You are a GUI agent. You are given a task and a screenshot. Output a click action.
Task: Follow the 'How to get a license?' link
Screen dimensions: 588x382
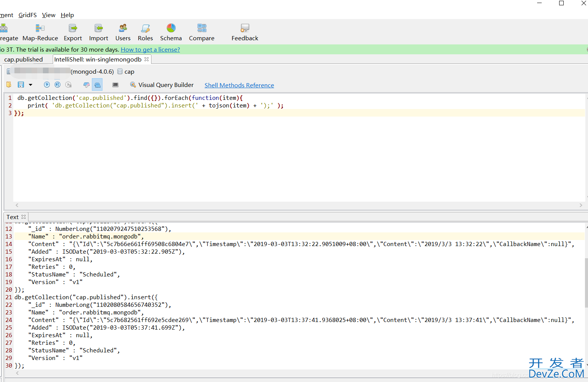tap(150, 49)
